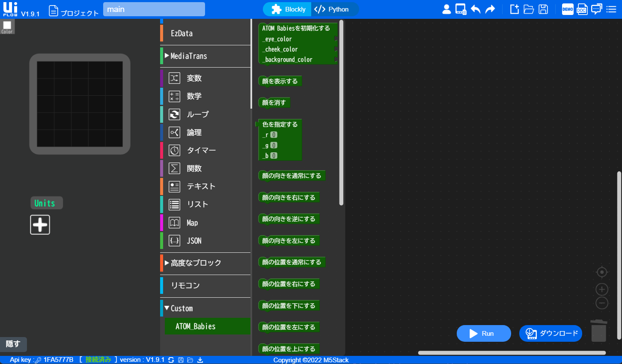Open the forum chat bubble icon

click(597, 9)
